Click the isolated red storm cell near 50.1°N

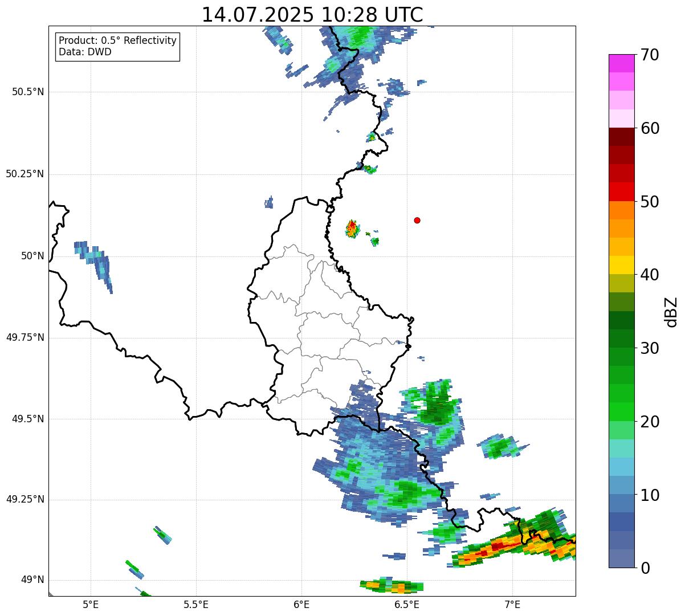[352, 229]
